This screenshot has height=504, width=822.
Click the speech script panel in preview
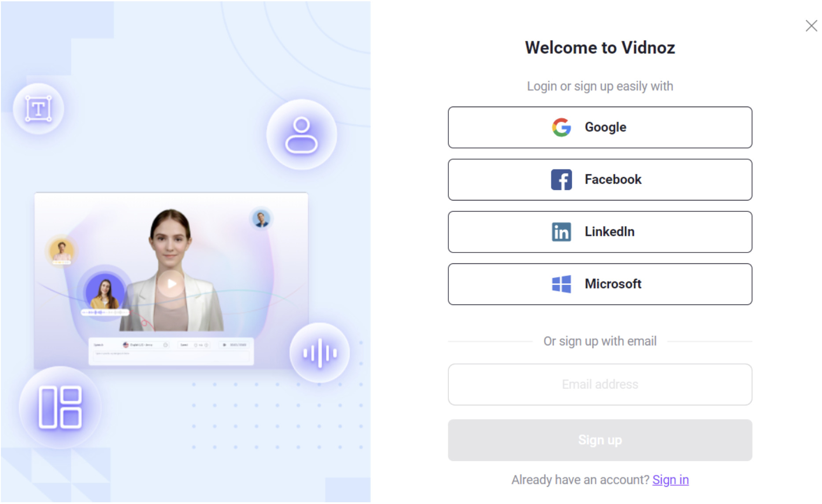tap(171, 355)
